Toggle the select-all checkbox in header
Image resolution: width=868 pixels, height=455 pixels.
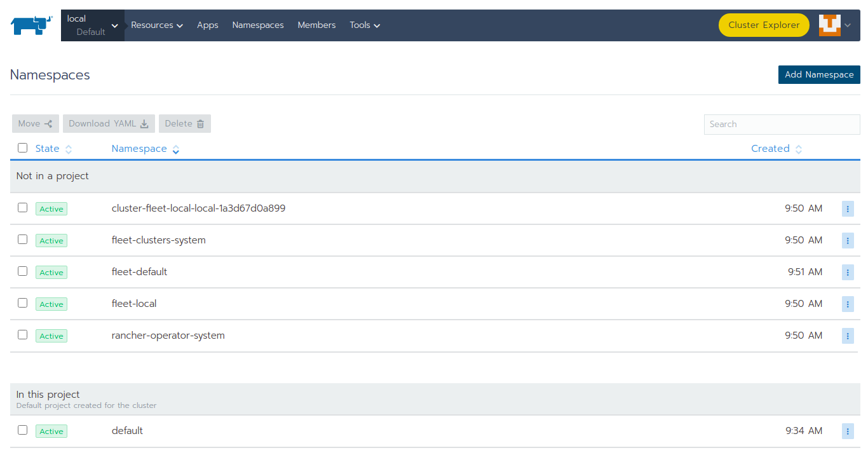click(23, 148)
